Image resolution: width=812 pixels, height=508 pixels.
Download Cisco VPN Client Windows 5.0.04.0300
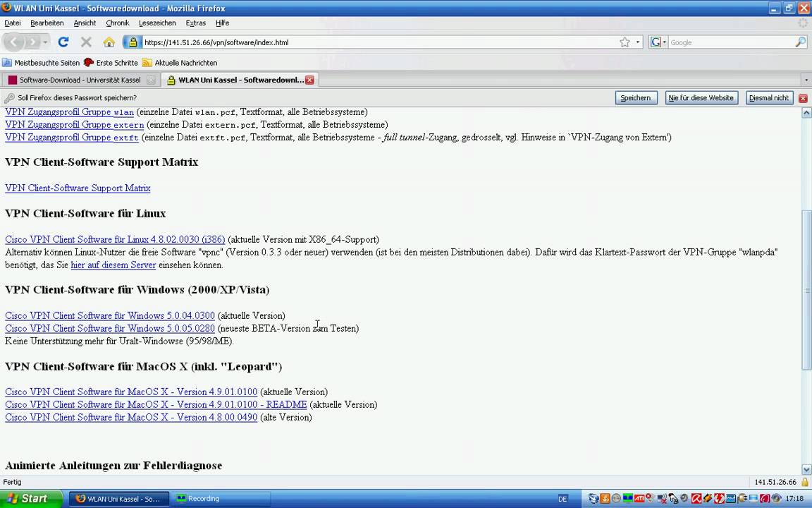click(x=110, y=315)
